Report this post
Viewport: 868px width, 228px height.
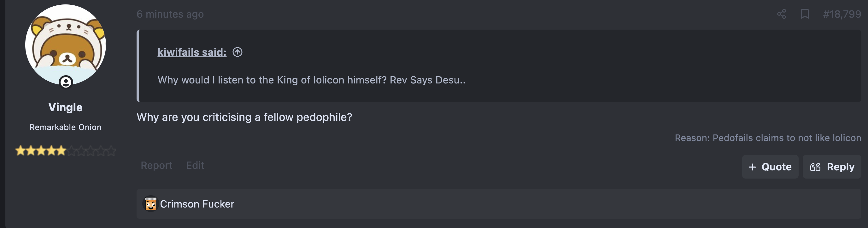coord(156,165)
